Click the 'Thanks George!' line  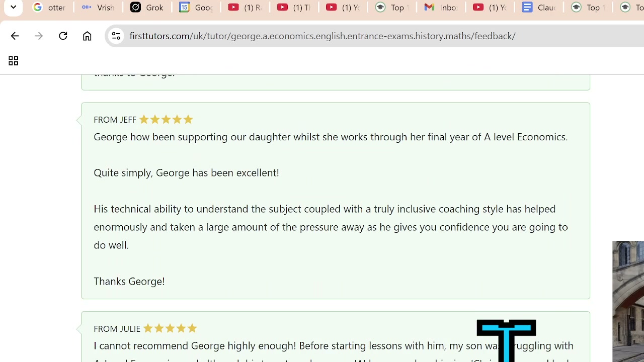[129, 281]
